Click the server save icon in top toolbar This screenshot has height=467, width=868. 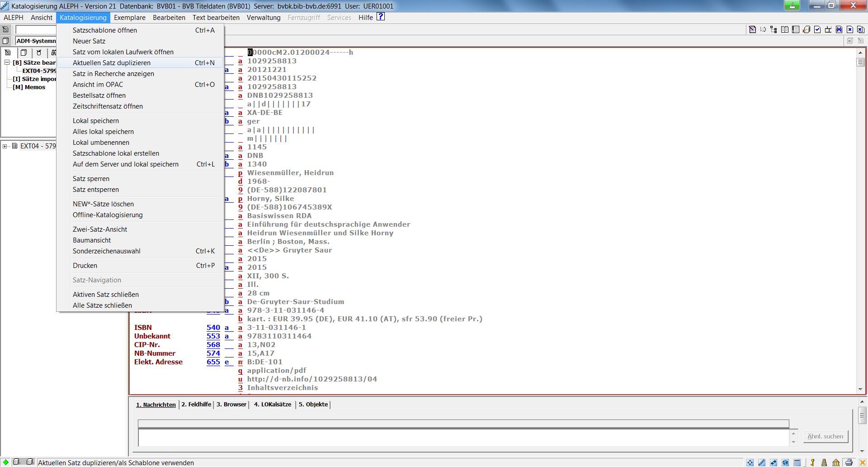coord(807,29)
